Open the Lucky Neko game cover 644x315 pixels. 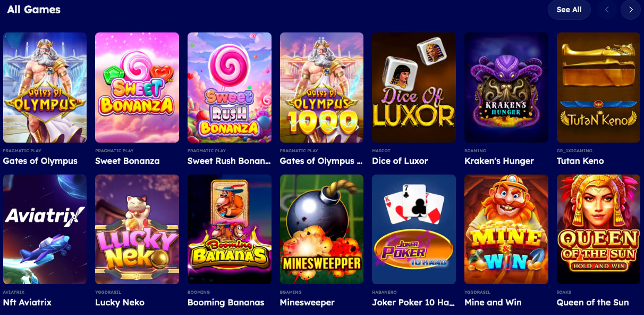click(137, 229)
